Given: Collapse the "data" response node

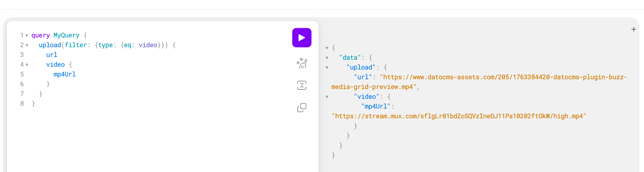Looking at the screenshot, I should pos(327,58).
